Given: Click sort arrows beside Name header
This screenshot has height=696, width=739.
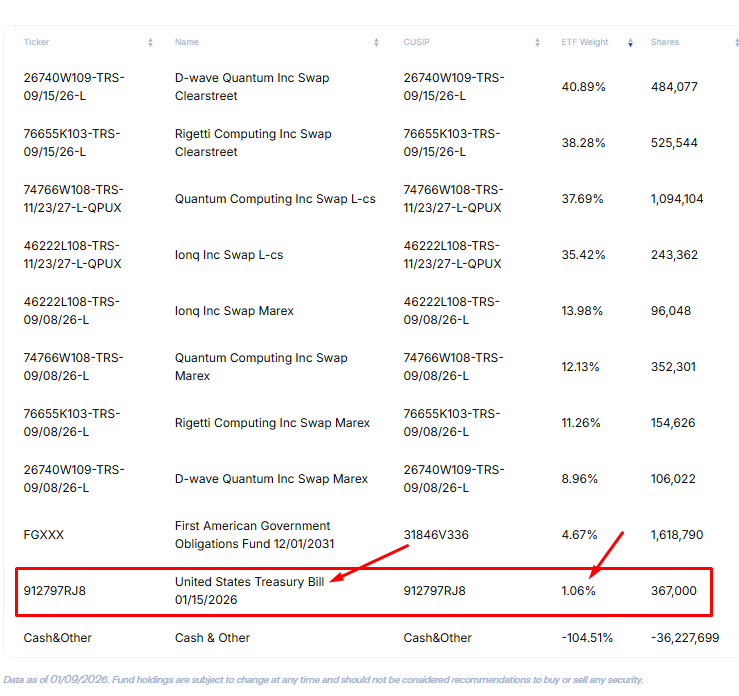Looking at the screenshot, I should point(376,43).
